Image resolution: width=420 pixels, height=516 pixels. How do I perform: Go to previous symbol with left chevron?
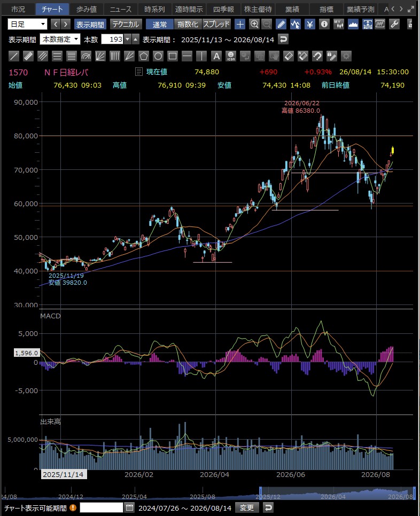[56, 25]
